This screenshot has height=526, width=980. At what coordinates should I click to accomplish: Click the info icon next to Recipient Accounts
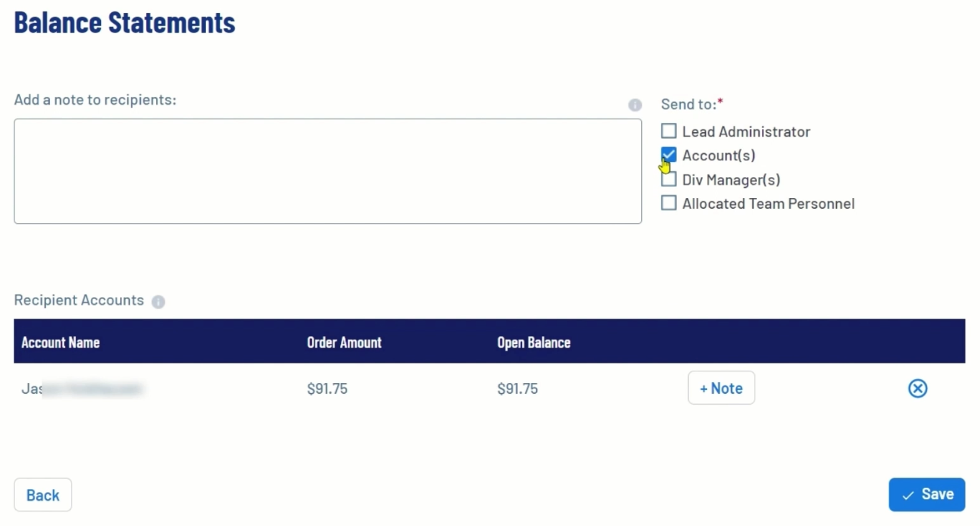[x=158, y=302]
